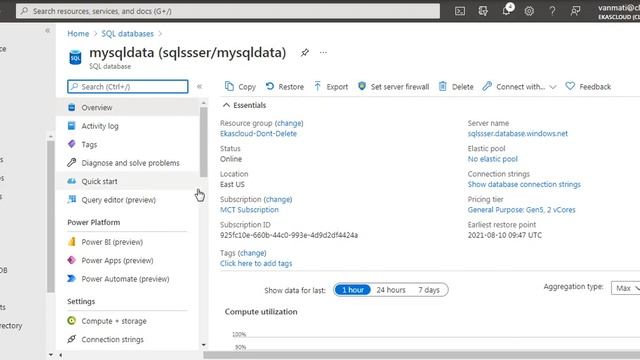640x360 pixels.
Task: Select 1 hour data range
Action: pyautogui.click(x=353, y=290)
